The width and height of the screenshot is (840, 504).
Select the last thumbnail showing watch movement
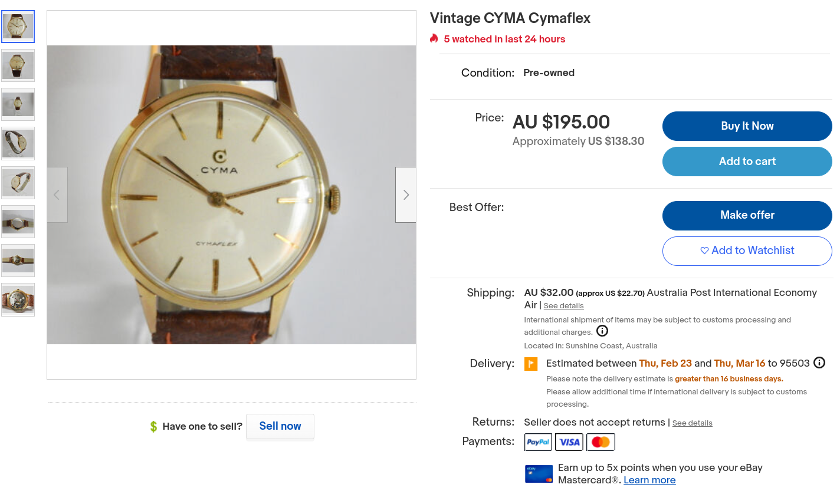click(x=18, y=300)
